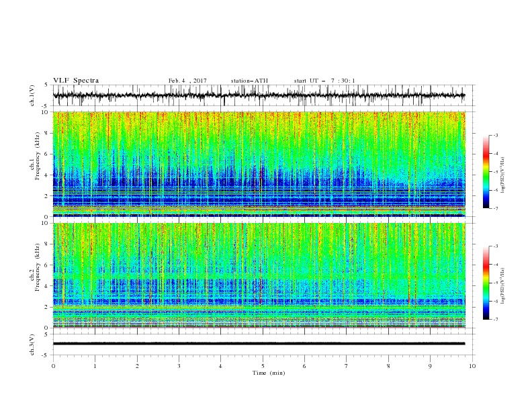Image resolution: width=532 pixels, height=411 pixels.
Task: Click the "Time (min)" x-axis label
Action: tap(269, 373)
